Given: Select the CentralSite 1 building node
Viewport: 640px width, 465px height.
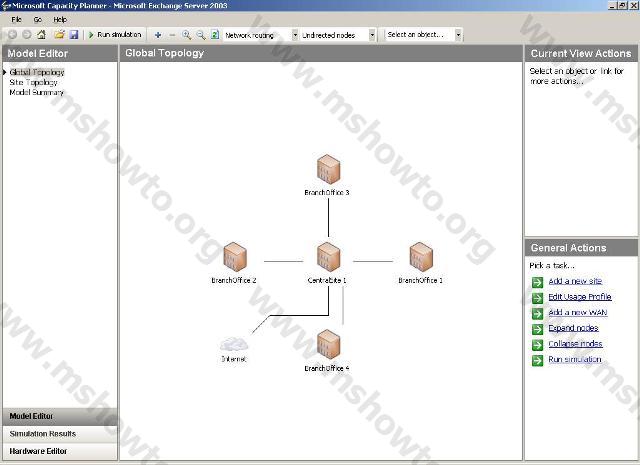Looking at the screenshot, I should pyautogui.click(x=329, y=257).
